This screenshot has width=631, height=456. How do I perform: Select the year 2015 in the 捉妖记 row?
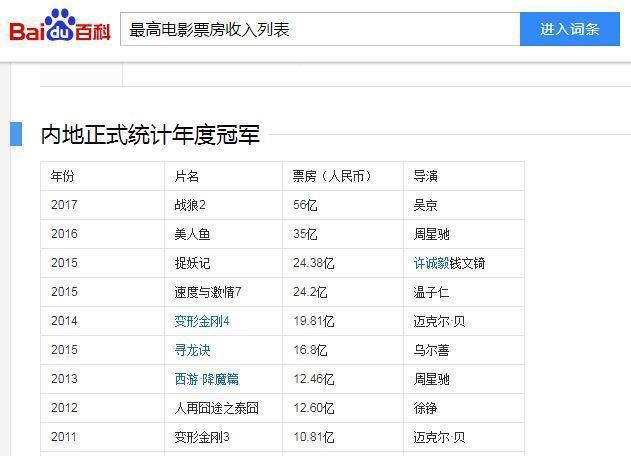(x=103, y=263)
